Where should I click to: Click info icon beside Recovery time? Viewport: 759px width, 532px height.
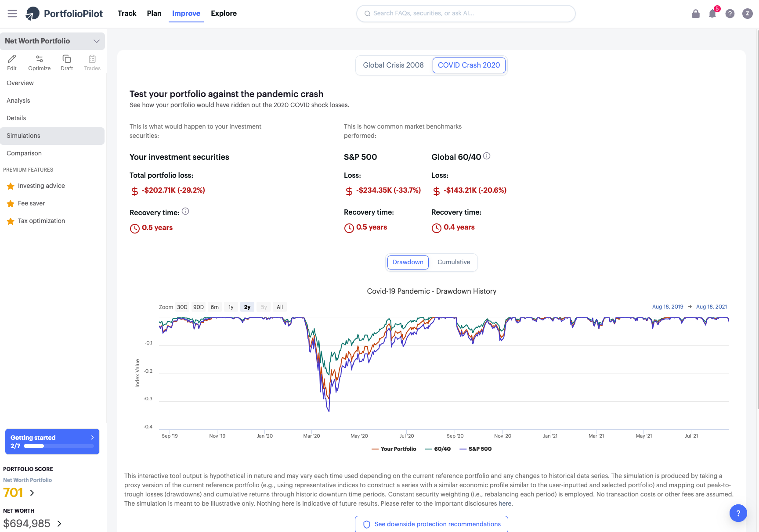coord(185,211)
